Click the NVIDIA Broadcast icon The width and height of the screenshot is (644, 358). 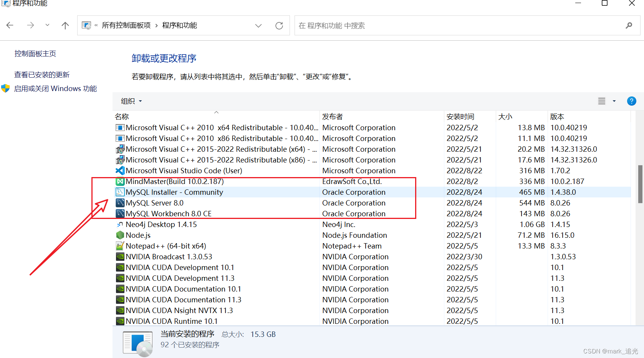click(120, 257)
